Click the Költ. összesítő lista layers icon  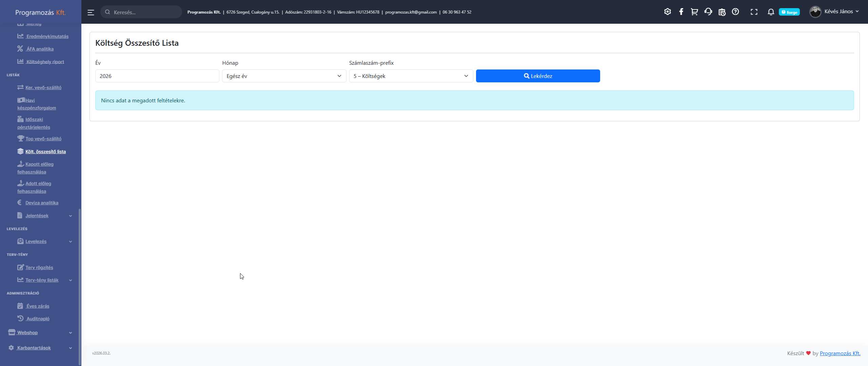click(20, 151)
